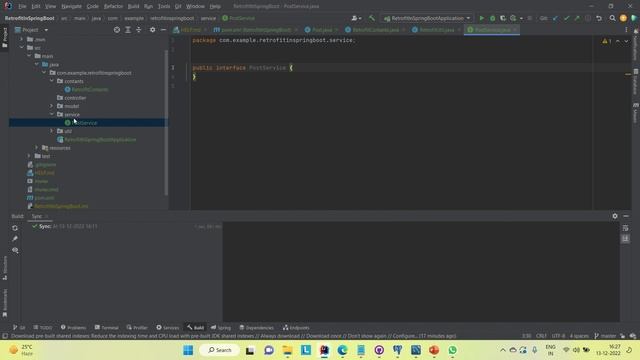Click UTF-8 encoding in status bar

coord(558,336)
